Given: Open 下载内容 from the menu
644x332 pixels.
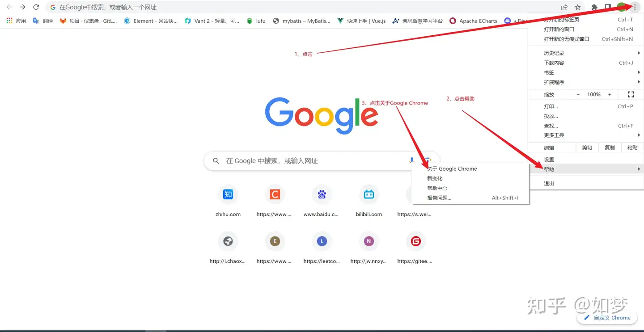Looking at the screenshot, I should (x=586, y=63).
